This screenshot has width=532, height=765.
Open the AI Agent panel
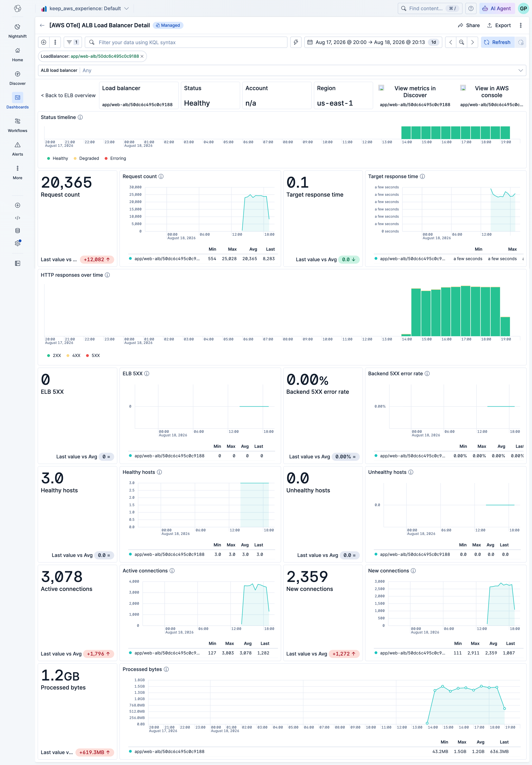(497, 8)
